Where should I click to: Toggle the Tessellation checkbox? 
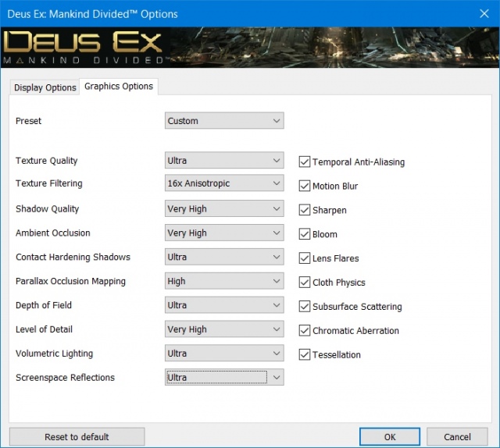[305, 354]
